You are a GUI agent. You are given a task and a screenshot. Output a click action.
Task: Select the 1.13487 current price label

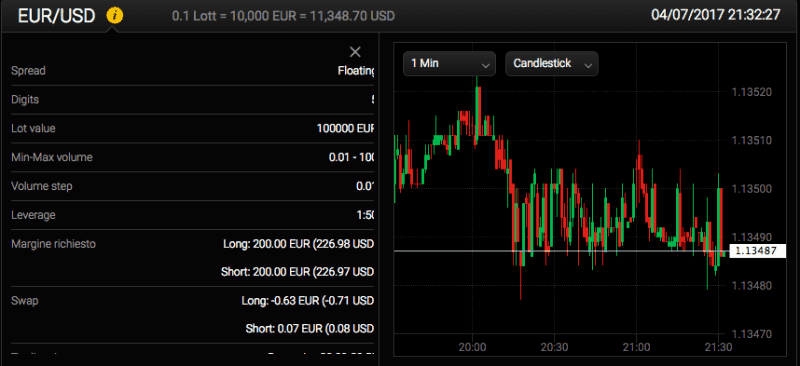tap(757, 251)
